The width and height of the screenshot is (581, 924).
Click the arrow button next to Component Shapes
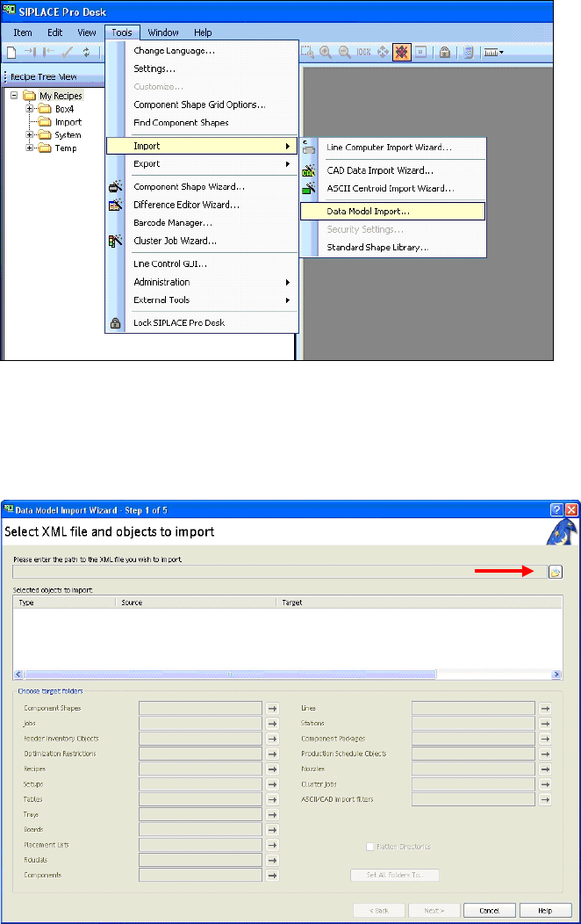pos(272,708)
